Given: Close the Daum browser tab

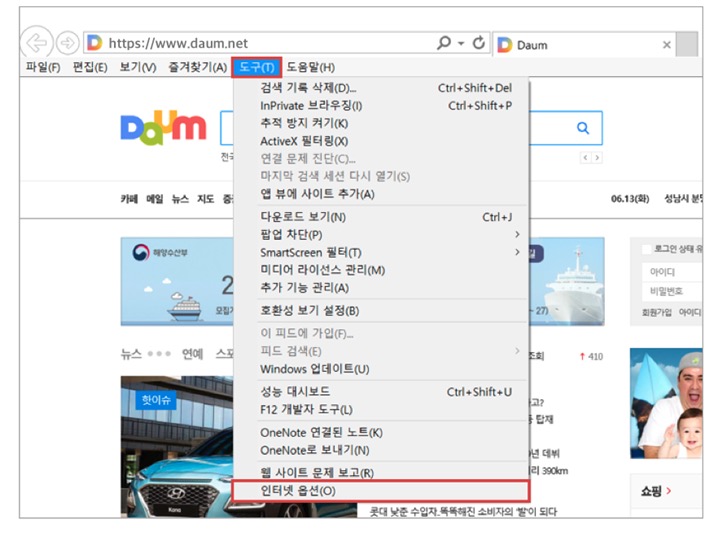Looking at the screenshot, I should pyautogui.click(x=666, y=45).
